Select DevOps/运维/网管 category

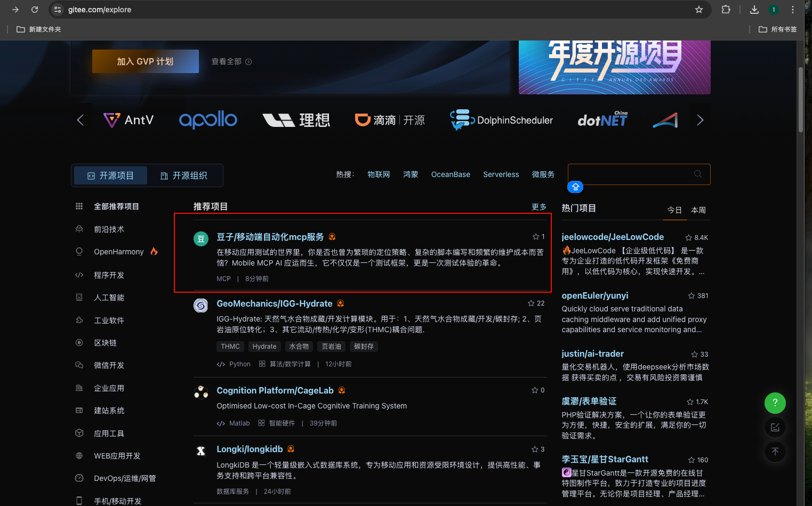(x=125, y=478)
